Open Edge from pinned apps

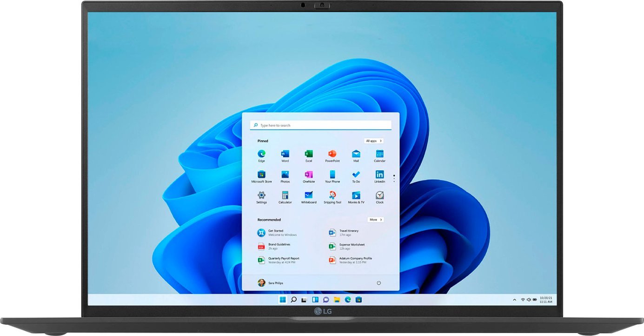click(x=261, y=154)
